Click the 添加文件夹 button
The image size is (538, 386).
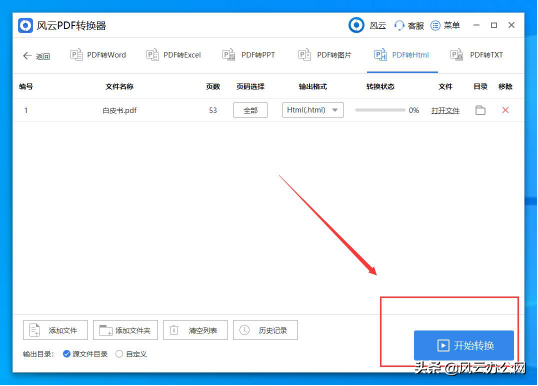(125, 330)
